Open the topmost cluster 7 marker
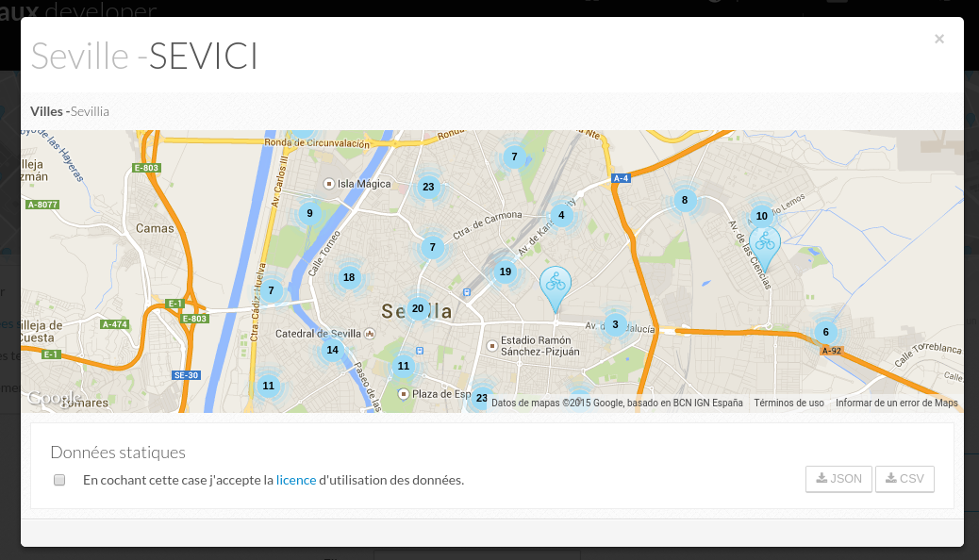The image size is (979, 560). [x=514, y=156]
